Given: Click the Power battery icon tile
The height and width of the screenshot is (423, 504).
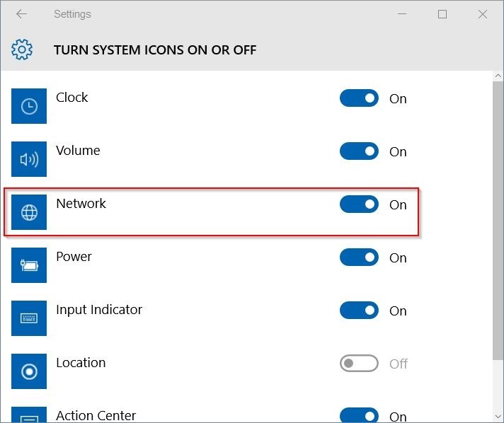Looking at the screenshot, I should coord(29,265).
